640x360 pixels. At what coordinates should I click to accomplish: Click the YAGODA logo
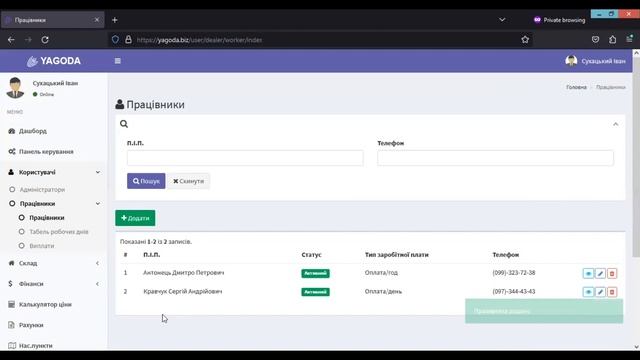point(53,61)
